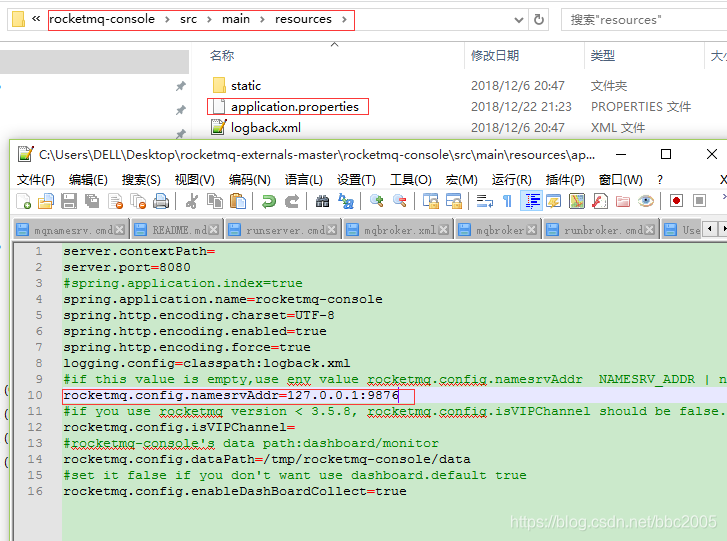Select the static folder in Explorer

coord(246,86)
